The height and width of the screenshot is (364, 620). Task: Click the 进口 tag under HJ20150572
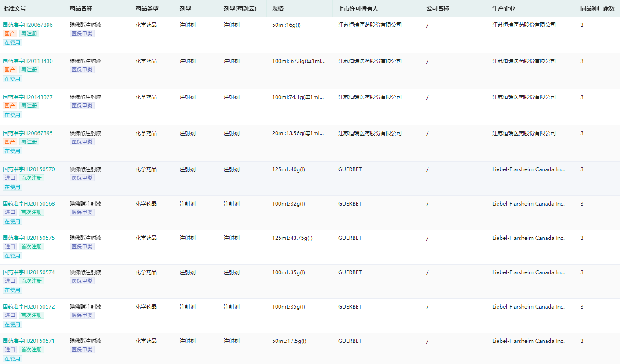tap(10, 315)
